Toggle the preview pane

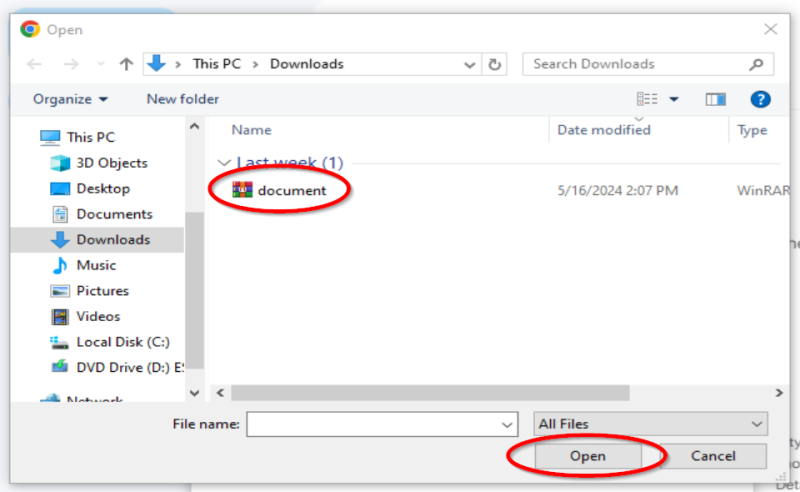tap(715, 99)
